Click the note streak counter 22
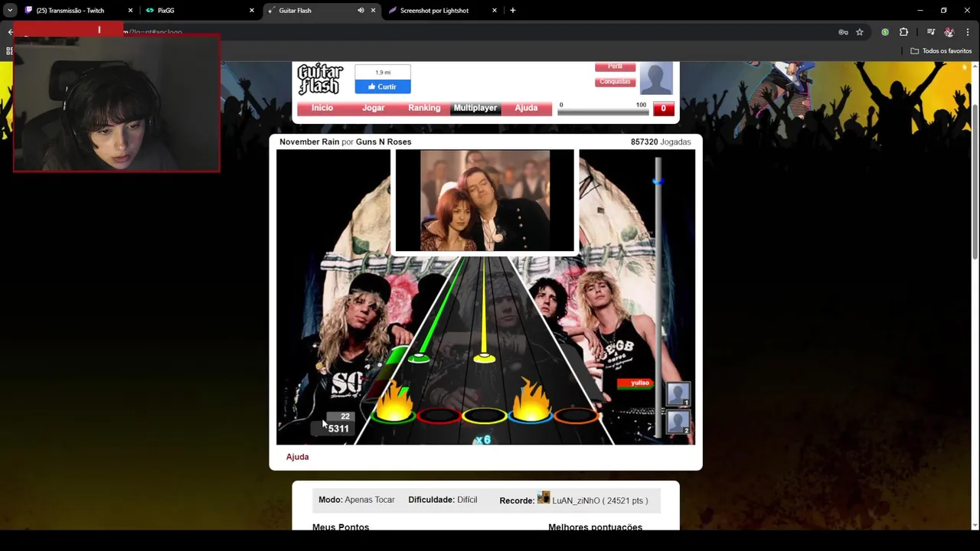 pos(345,416)
